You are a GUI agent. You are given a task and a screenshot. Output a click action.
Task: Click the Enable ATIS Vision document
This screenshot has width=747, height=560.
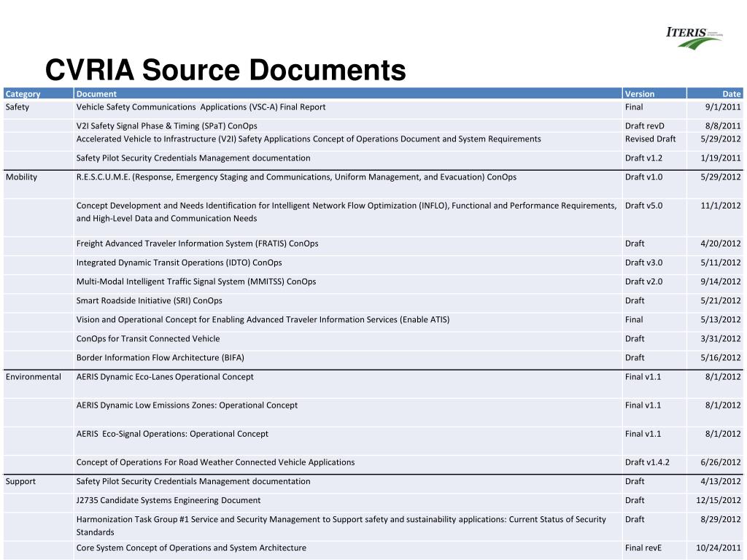(263, 320)
